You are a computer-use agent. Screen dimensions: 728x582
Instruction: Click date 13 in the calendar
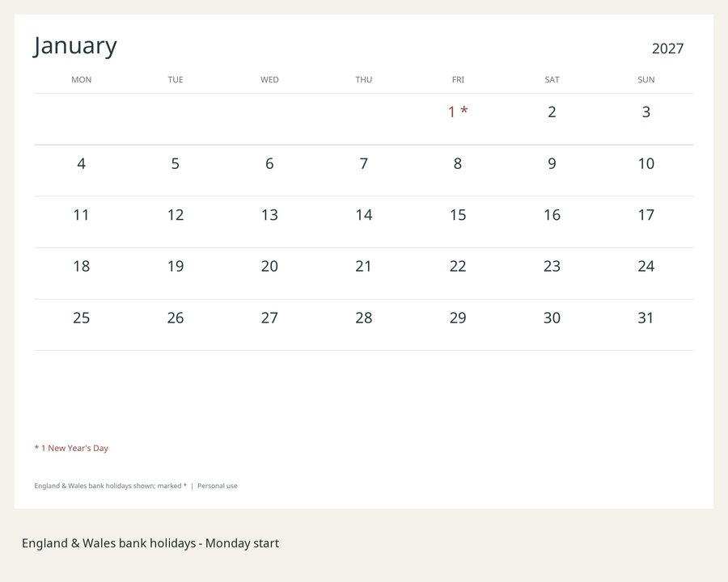269,215
